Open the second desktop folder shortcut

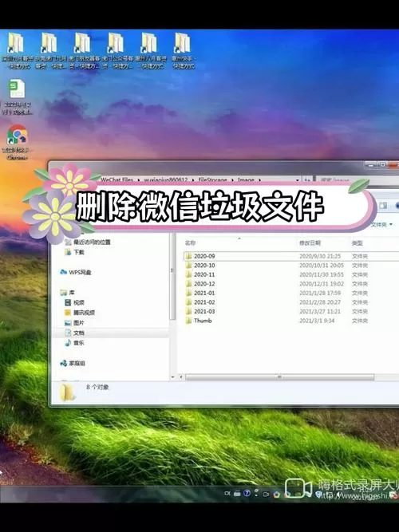pyautogui.click(x=49, y=51)
